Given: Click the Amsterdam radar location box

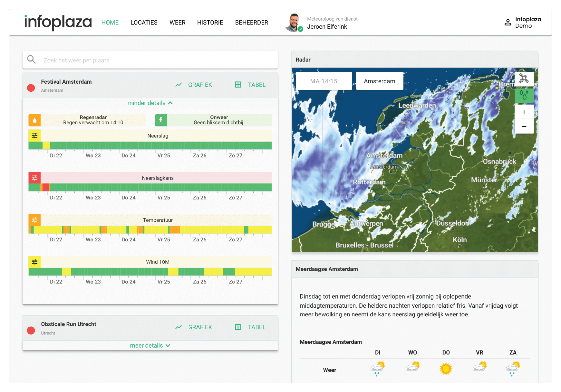Looking at the screenshot, I should pos(380,81).
